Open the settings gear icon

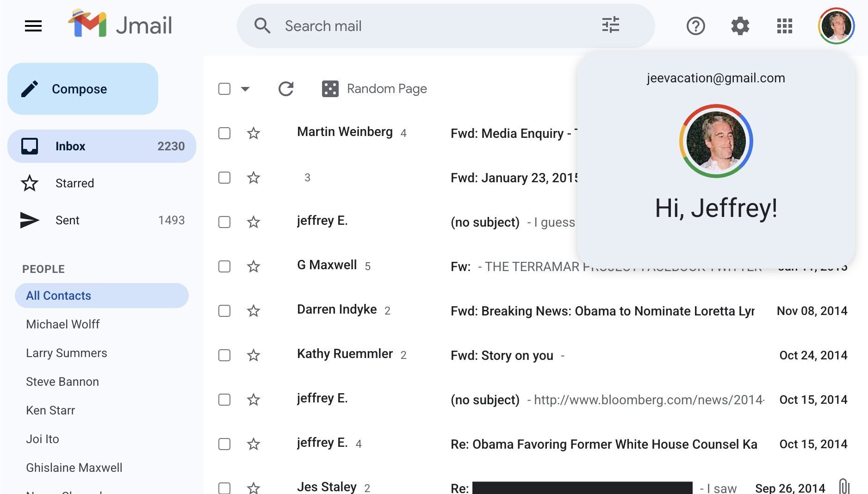[x=739, y=26]
